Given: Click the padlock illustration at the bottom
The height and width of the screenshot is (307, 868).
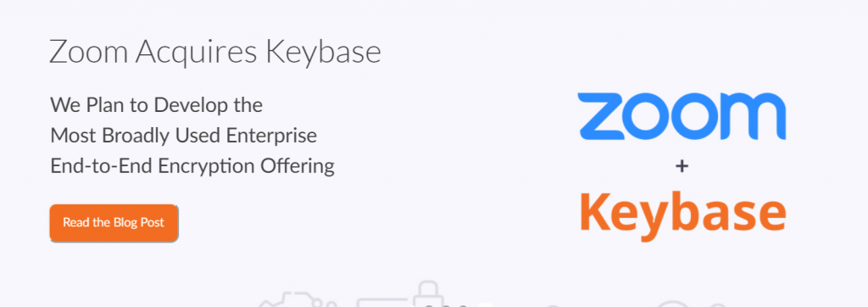Looking at the screenshot, I should (428, 293).
